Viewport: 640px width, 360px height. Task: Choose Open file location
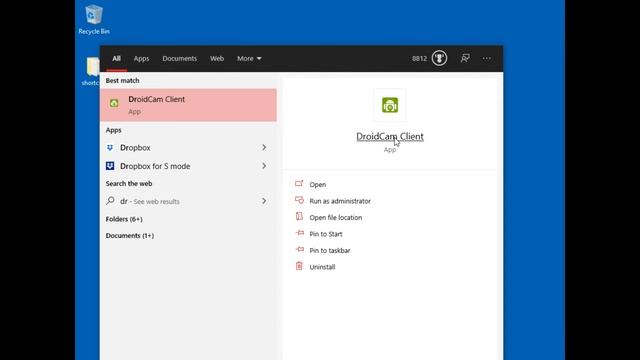click(336, 218)
